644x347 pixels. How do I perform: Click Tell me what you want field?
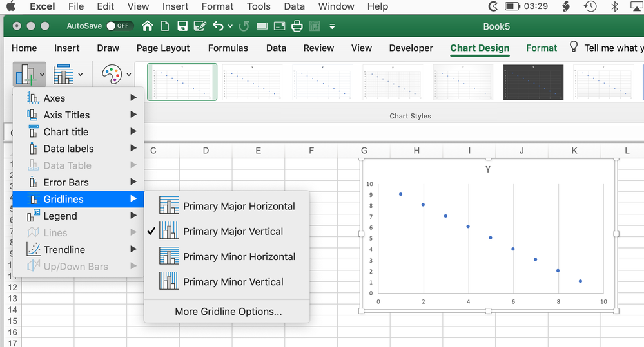tap(614, 48)
